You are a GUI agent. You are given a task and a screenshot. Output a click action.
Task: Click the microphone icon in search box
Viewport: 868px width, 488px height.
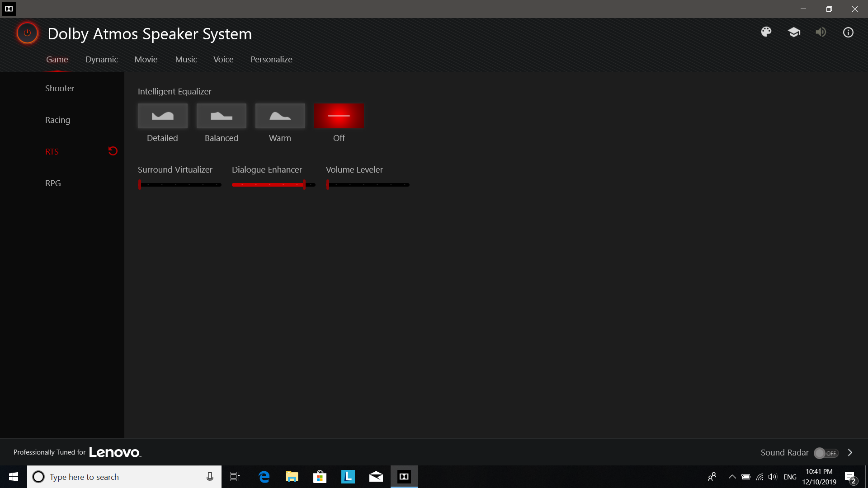(x=210, y=477)
